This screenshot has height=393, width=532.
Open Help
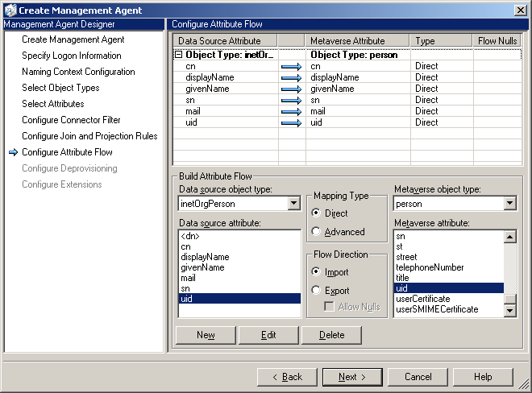coord(483,377)
